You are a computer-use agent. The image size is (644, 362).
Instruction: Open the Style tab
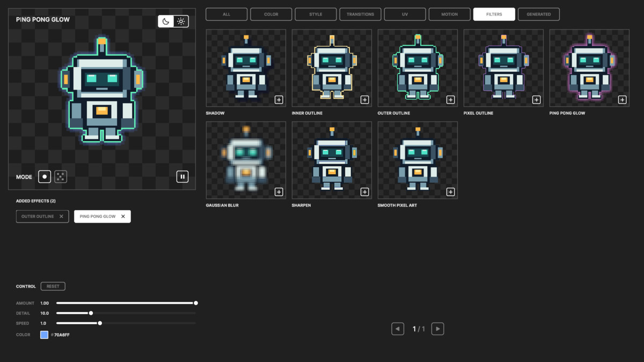tap(316, 14)
